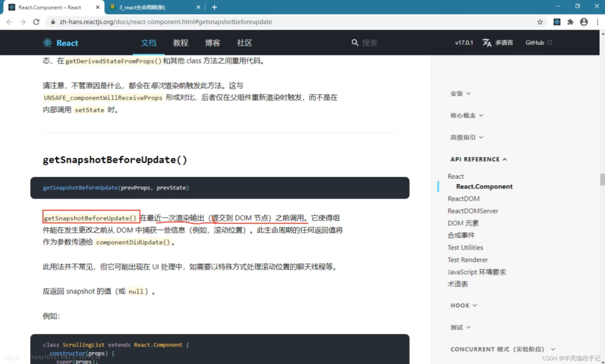Click the componentDidUpdate() inline code link

click(x=133, y=242)
